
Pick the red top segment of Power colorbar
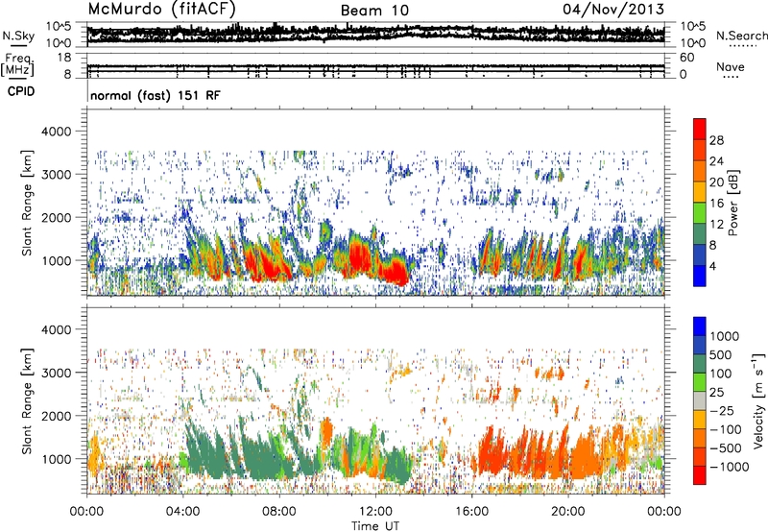coord(700,130)
